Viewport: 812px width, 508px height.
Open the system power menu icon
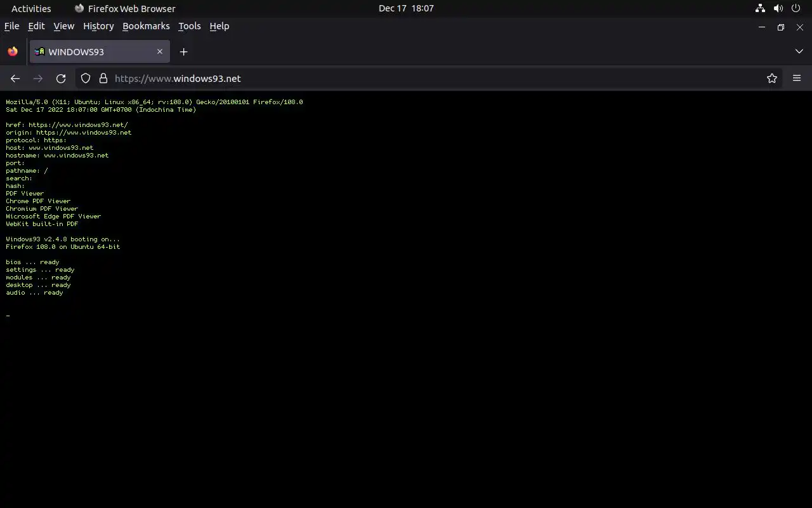[x=796, y=8]
